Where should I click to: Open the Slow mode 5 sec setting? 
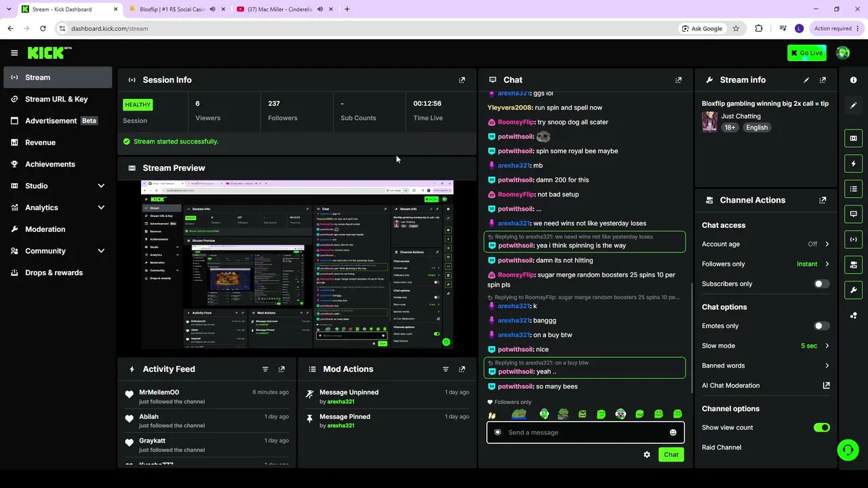[x=815, y=346]
